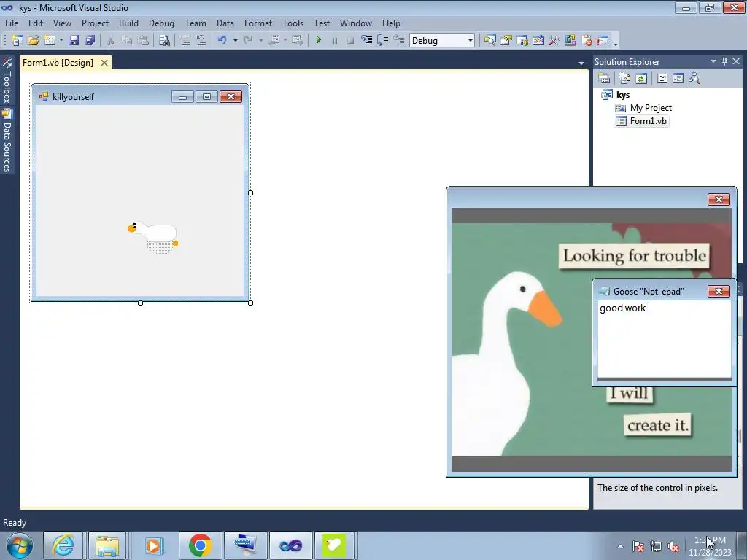Click the New Project toolbar icon
Image resolution: width=747 pixels, height=560 pixels.
click(18, 41)
